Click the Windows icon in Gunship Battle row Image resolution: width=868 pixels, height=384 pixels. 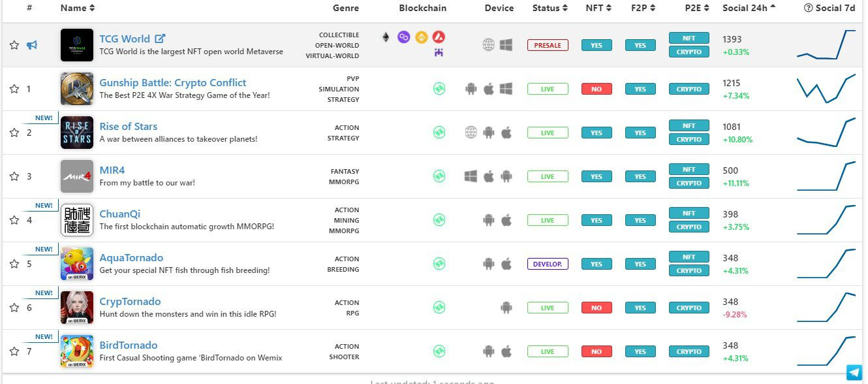(506, 89)
